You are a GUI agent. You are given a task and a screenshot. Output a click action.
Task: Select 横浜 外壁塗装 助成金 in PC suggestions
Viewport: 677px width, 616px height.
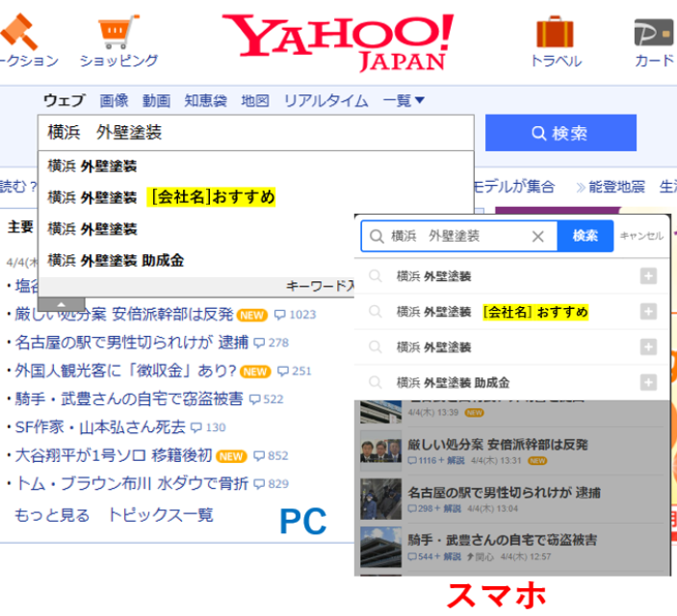(x=116, y=260)
